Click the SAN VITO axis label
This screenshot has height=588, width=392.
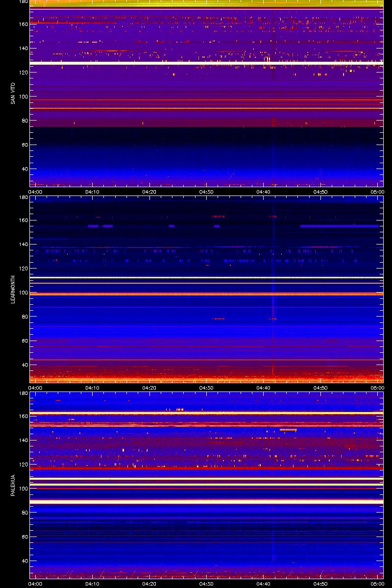pos(13,93)
